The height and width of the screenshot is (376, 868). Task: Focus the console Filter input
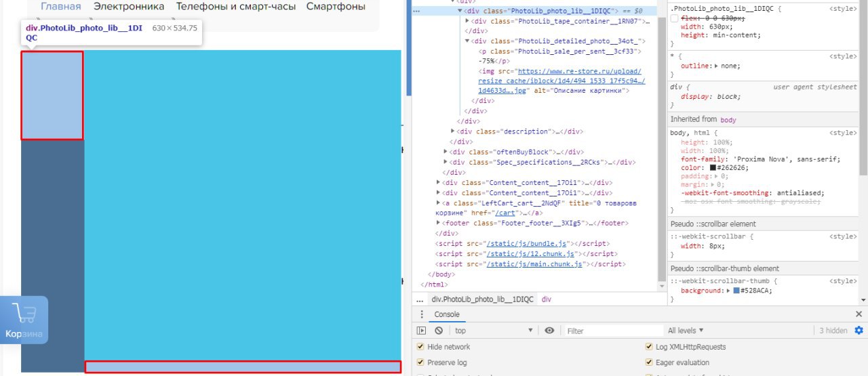[614, 331]
